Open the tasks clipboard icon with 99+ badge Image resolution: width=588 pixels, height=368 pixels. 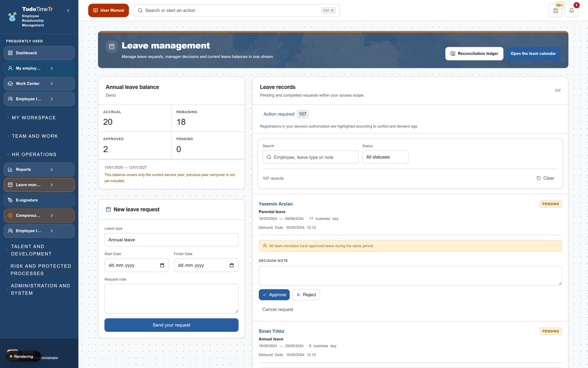pos(556,10)
